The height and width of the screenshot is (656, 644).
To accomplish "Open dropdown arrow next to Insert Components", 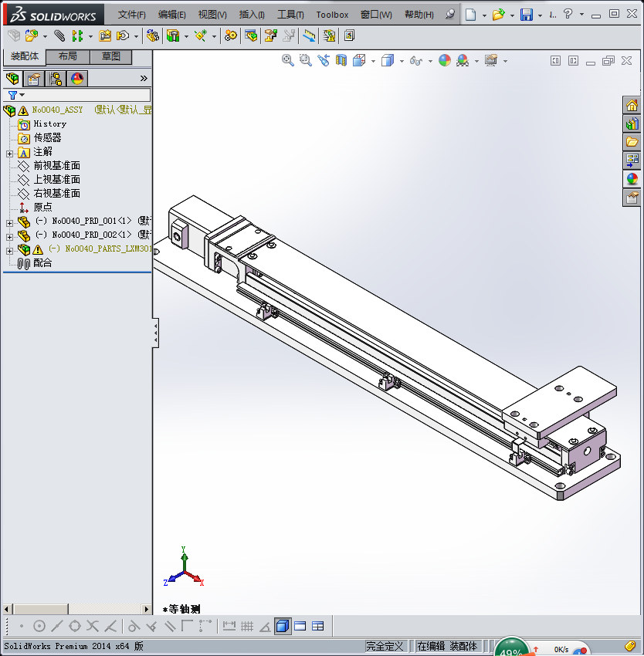I will pyautogui.click(x=45, y=37).
